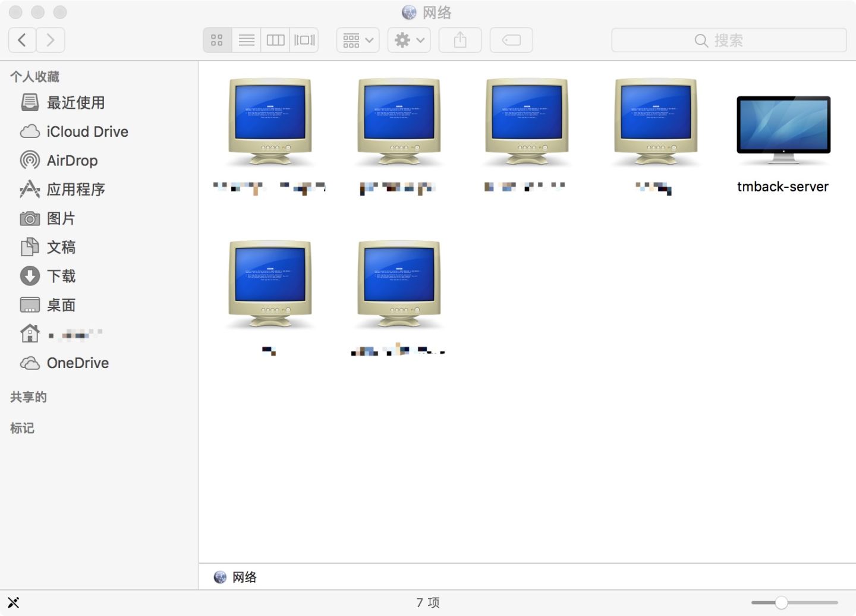Open the home folder in the sidebar
This screenshot has width=856, height=616.
click(x=99, y=334)
